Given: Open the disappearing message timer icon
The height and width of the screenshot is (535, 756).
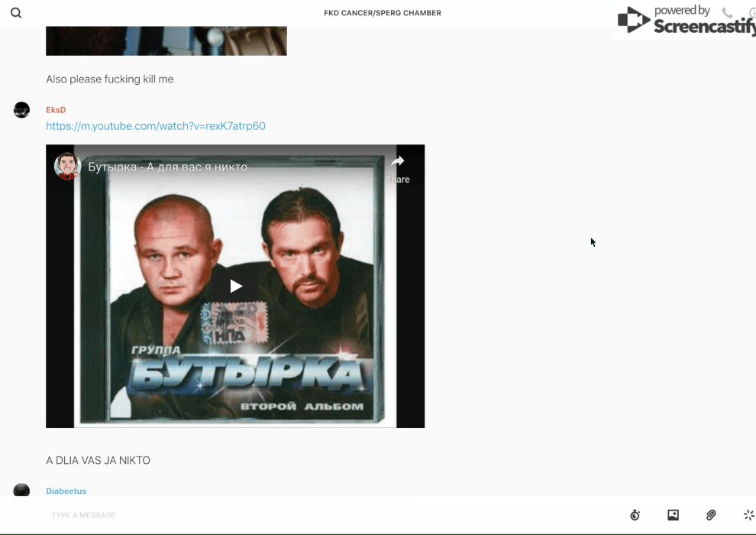Looking at the screenshot, I should (x=635, y=515).
